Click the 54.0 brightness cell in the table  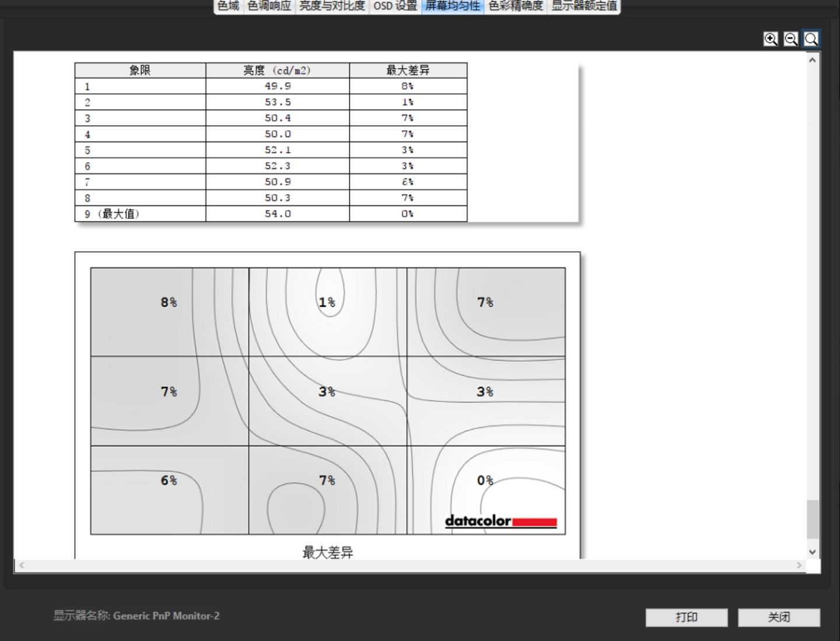[278, 214]
